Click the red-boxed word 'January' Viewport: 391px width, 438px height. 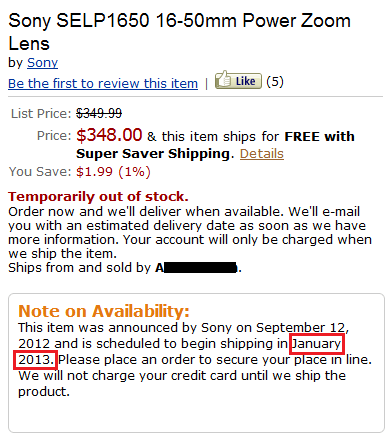[317, 344]
